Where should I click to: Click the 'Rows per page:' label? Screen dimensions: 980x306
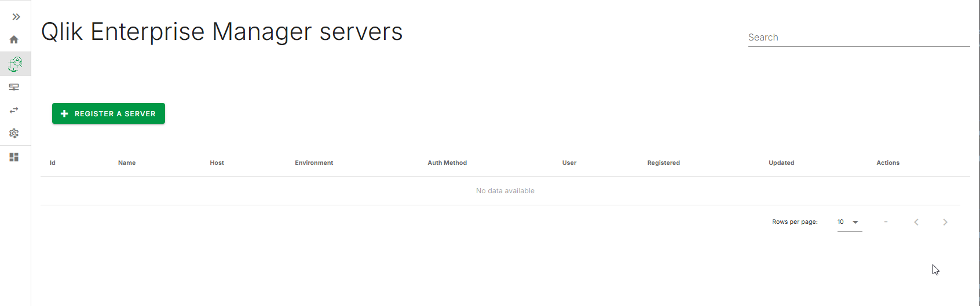(795, 222)
